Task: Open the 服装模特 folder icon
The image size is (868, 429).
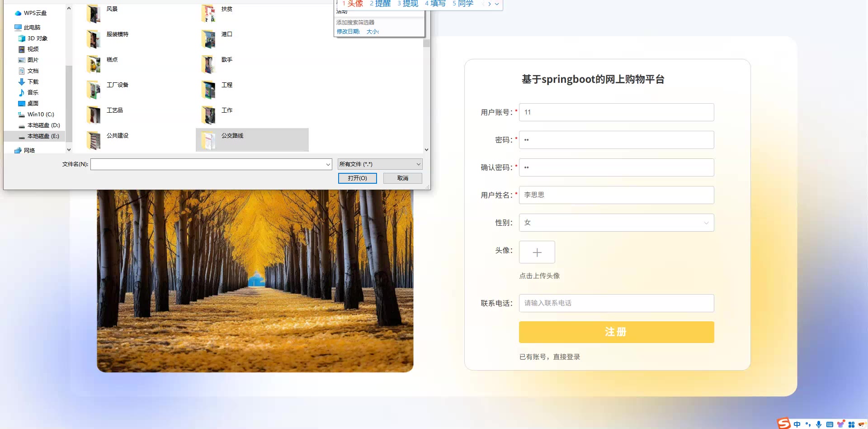Action: [x=94, y=39]
